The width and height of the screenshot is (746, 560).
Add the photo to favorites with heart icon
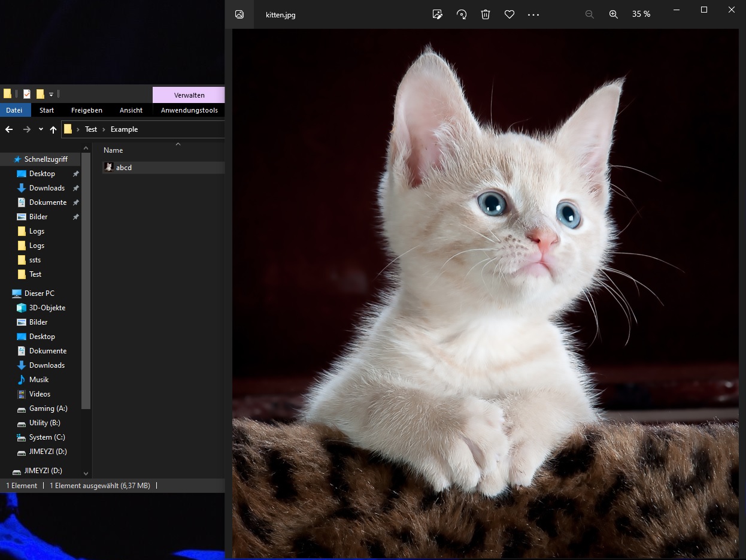pos(510,14)
